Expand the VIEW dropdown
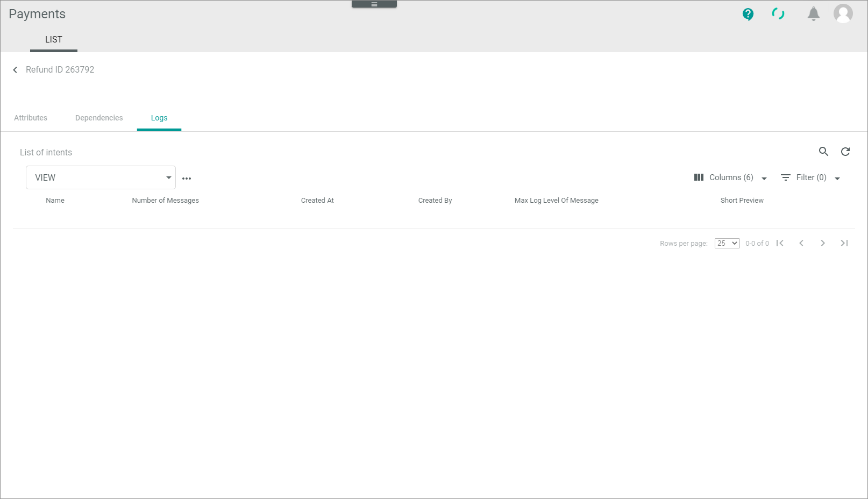The image size is (868, 499). (x=101, y=177)
